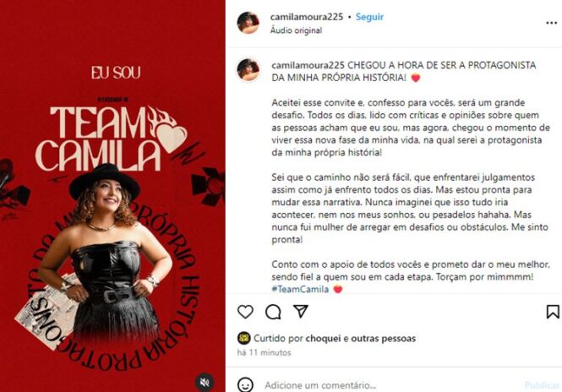Click the Seguir follow button

pyautogui.click(x=369, y=17)
